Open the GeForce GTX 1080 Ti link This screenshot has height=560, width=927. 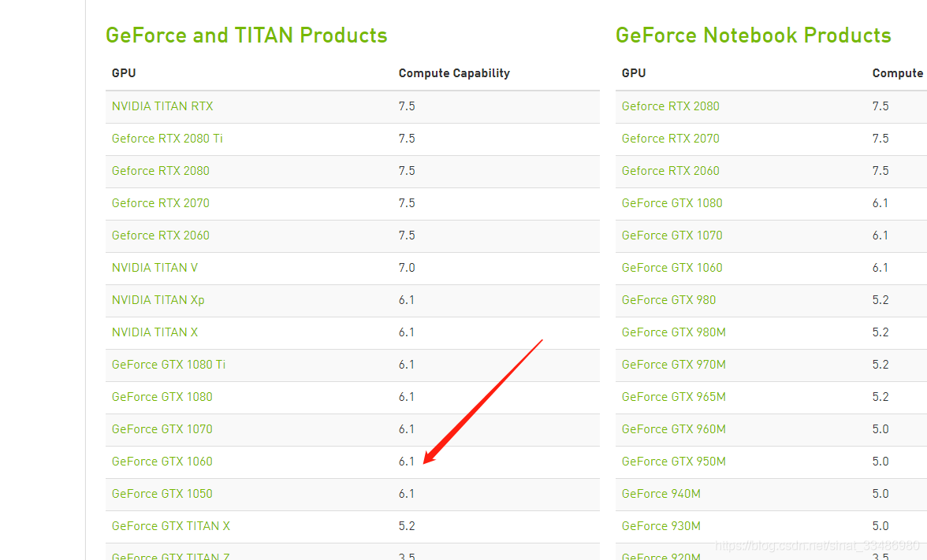pos(169,365)
